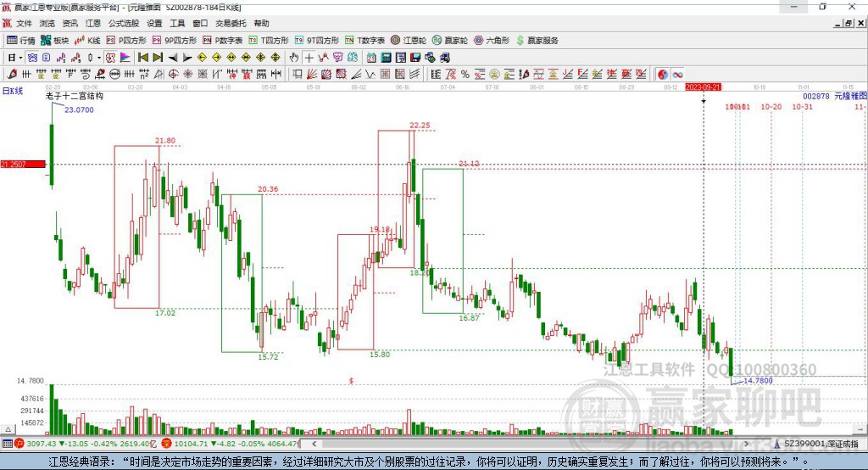Open 赢家服务 from toolbar
The width and height of the screenshot is (868, 470).
[x=537, y=41]
